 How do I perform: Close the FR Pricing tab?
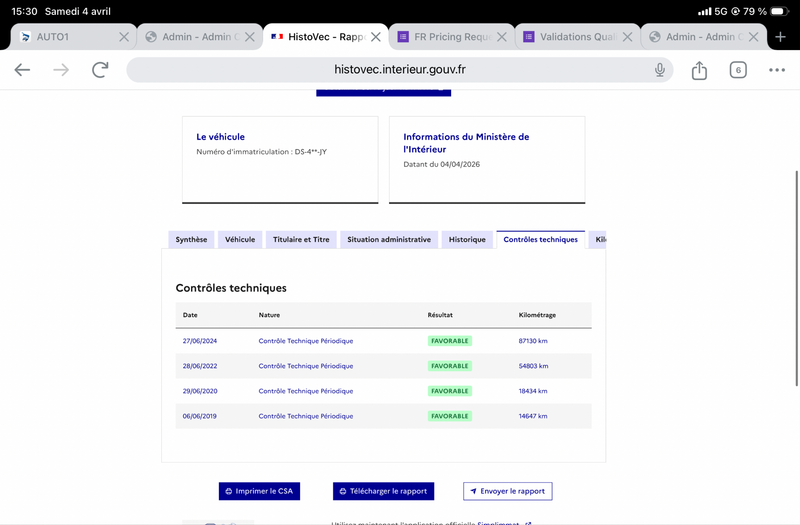click(502, 37)
